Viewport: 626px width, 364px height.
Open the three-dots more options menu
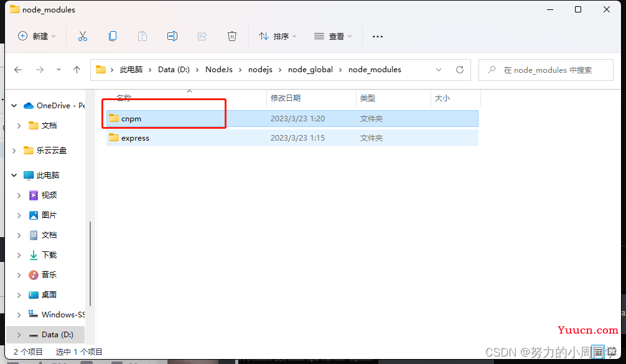pos(378,36)
